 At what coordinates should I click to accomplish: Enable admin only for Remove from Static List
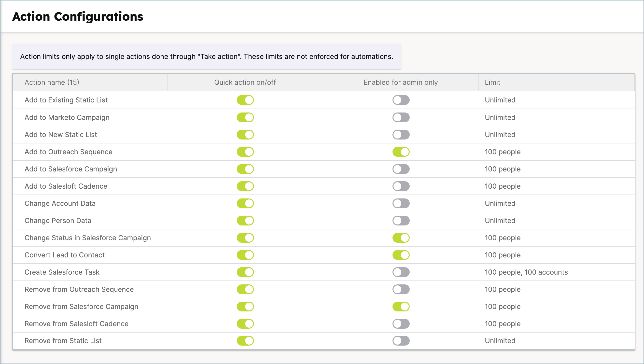point(401,341)
